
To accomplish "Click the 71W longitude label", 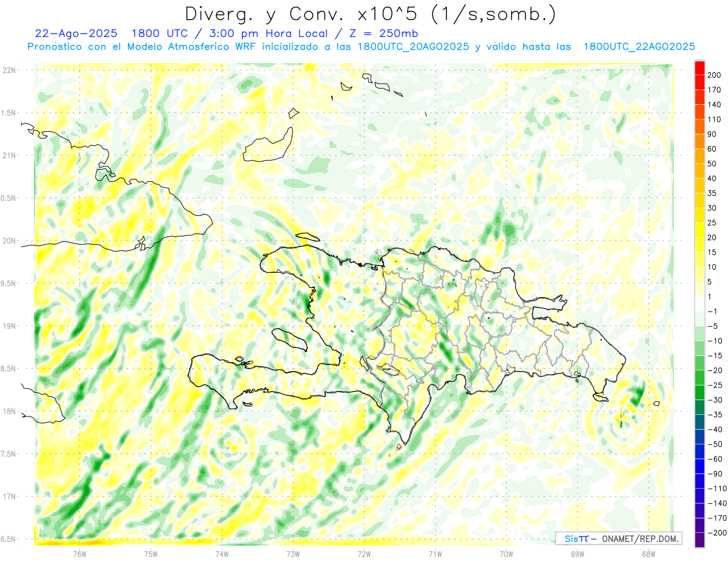I will tap(435, 554).
